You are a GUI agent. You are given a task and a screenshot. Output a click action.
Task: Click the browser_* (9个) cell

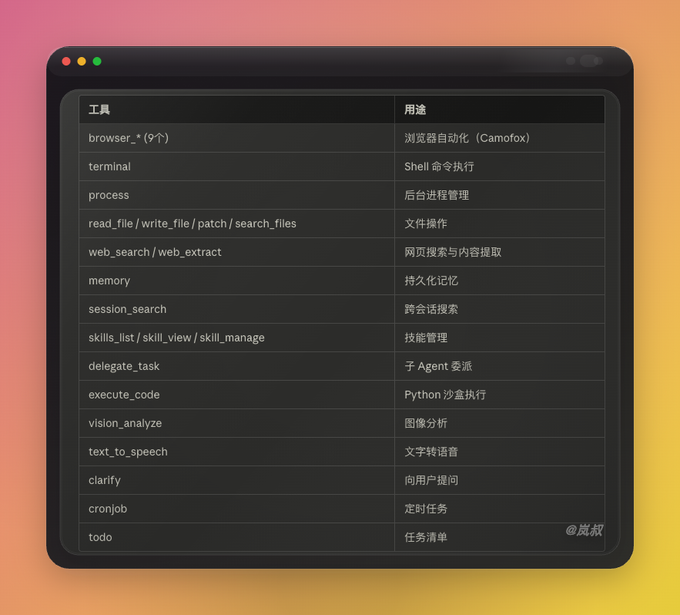(237, 138)
